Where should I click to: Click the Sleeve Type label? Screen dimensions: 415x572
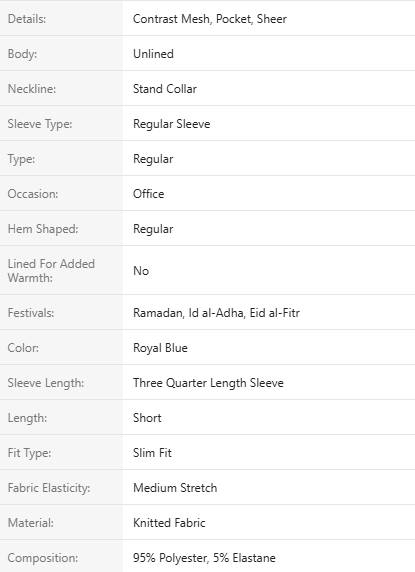click(40, 124)
